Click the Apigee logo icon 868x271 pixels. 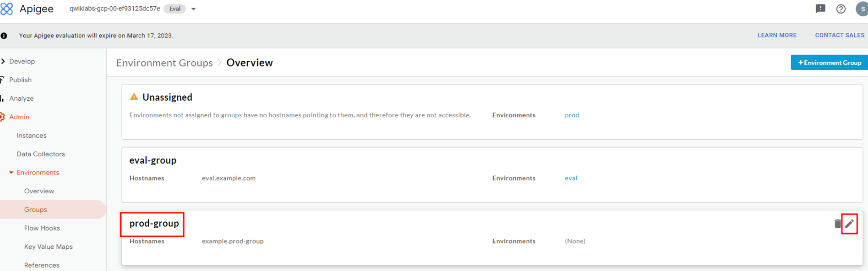coord(6,9)
